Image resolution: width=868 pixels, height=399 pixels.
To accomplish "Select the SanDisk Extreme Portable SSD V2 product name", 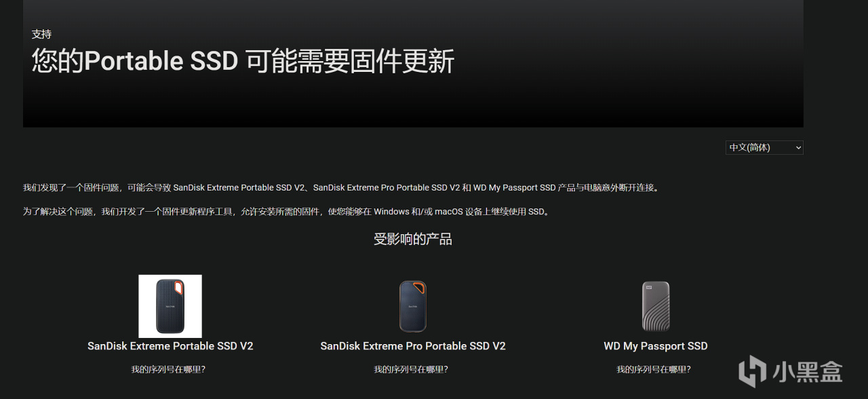I will pos(170,346).
